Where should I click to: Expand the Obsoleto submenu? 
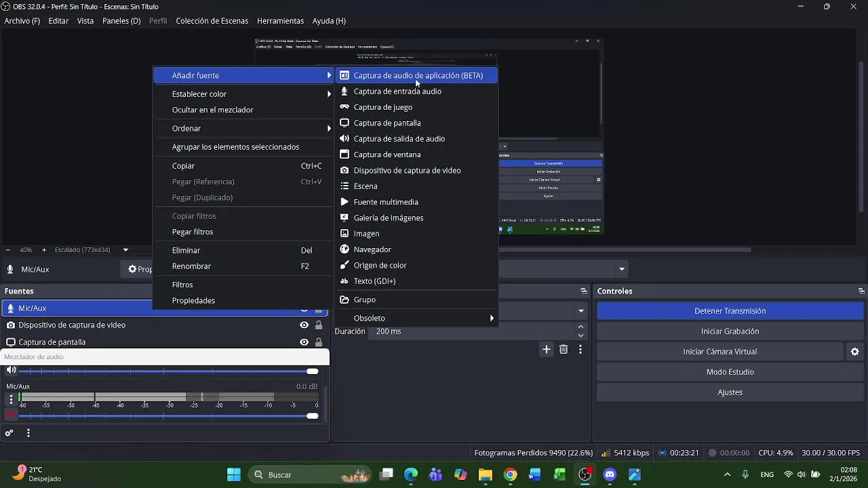[417, 318]
